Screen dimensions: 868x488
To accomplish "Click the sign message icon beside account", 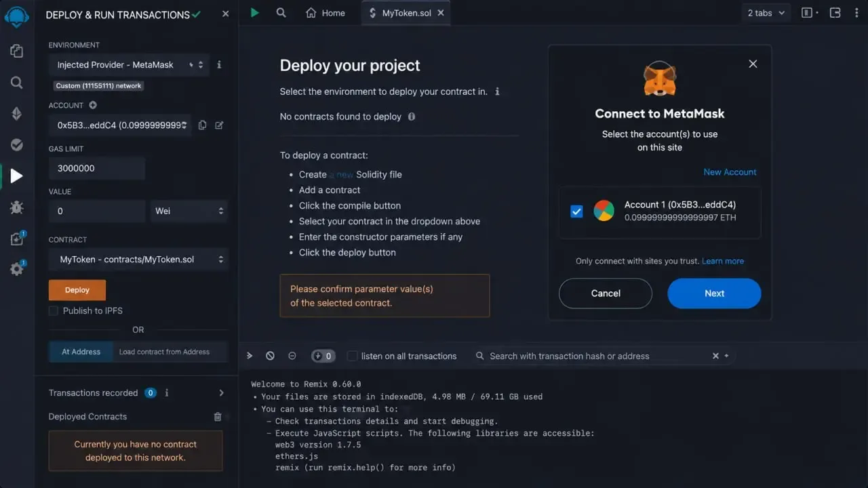I will click(219, 125).
